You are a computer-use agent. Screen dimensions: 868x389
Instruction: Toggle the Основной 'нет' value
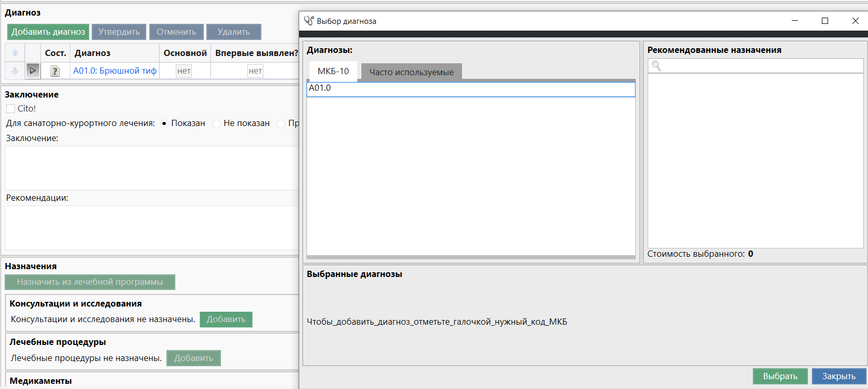point(184,71)
